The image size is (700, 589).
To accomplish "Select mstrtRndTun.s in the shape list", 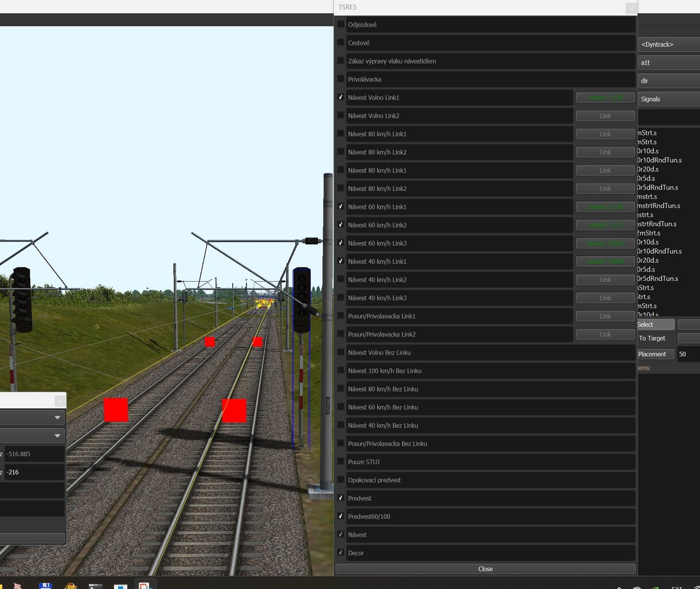I will point(659,205).
